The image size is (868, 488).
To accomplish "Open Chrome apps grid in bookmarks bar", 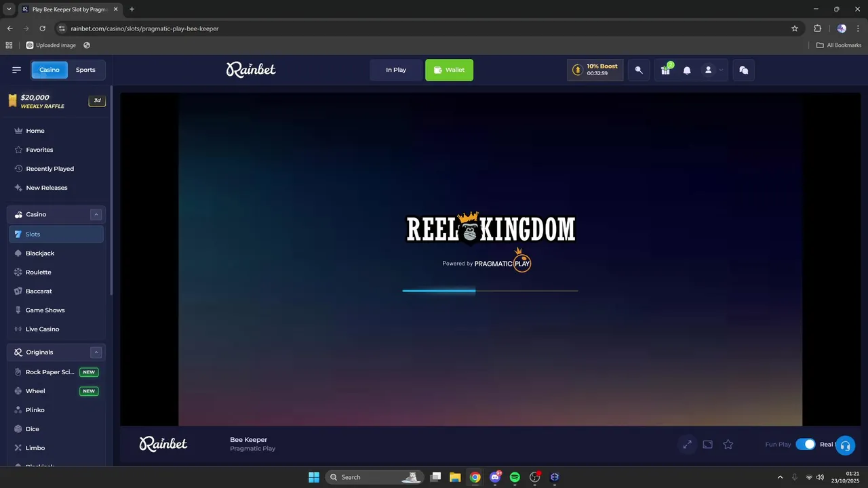I will tap(9, 45).
